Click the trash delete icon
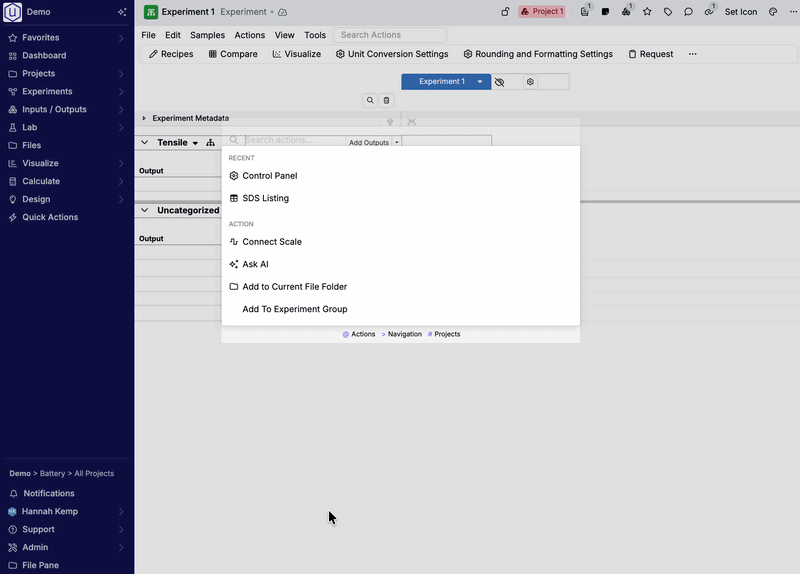The image size is (800, 574). [387, 100]
